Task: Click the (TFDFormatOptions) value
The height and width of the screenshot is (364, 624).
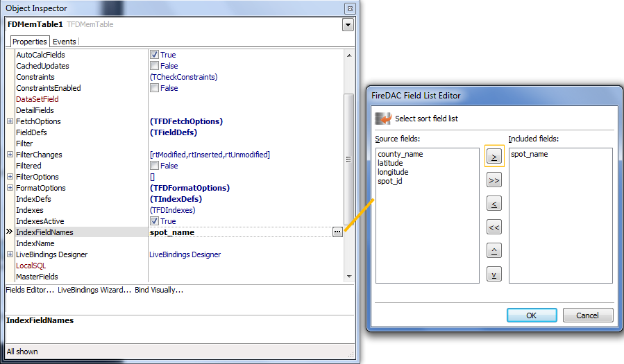Action: pos(189,188)
